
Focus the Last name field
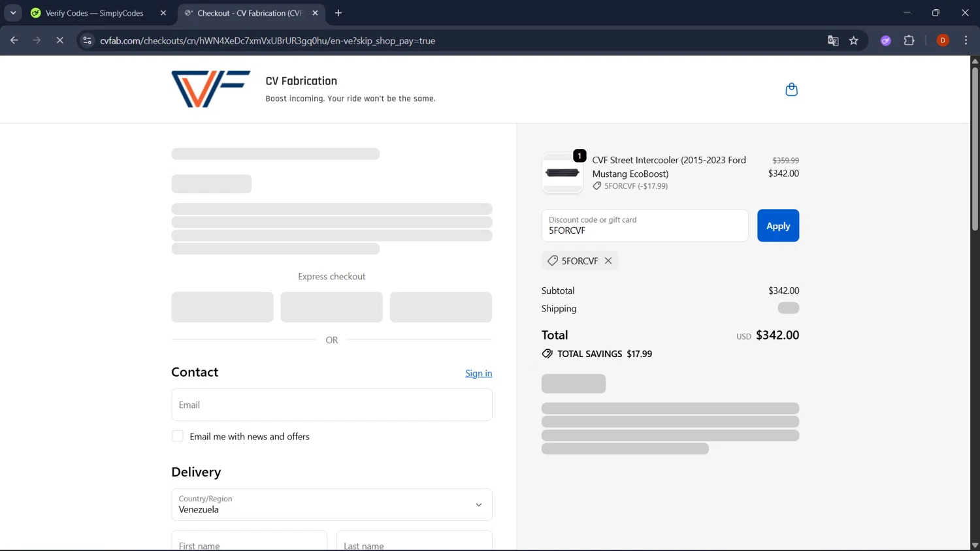coord(414,541)
